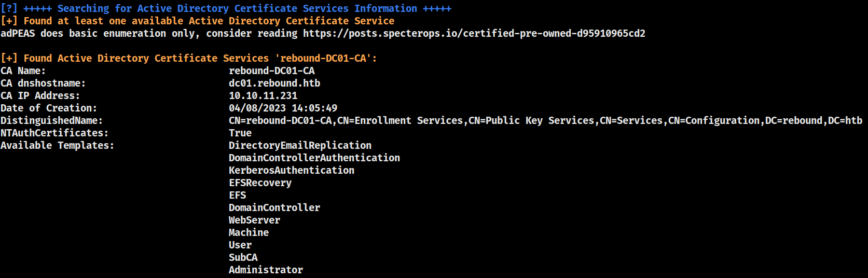Screen dimensions: 868x278
Task: Click the Administrator template line
Action: pos(266,270)
